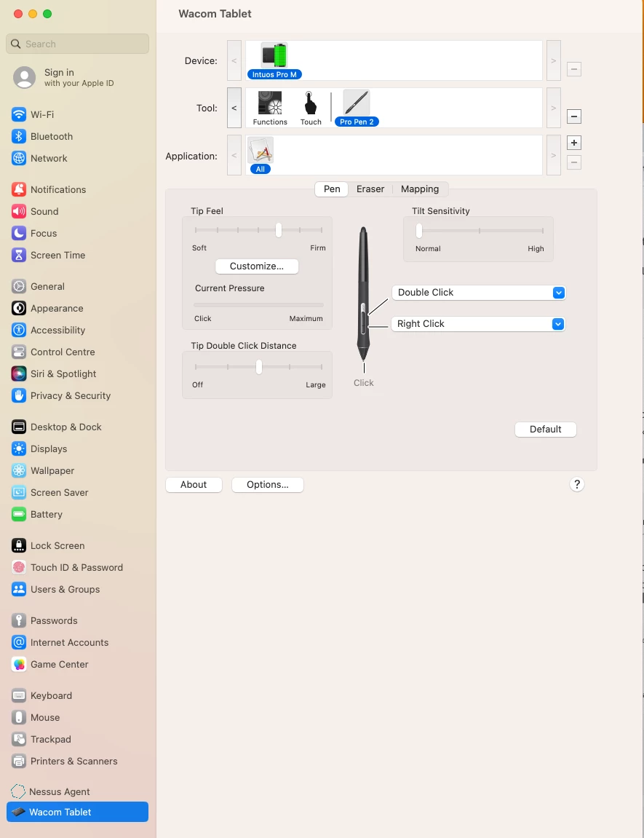Add an application with plus button

click(574, 143)
